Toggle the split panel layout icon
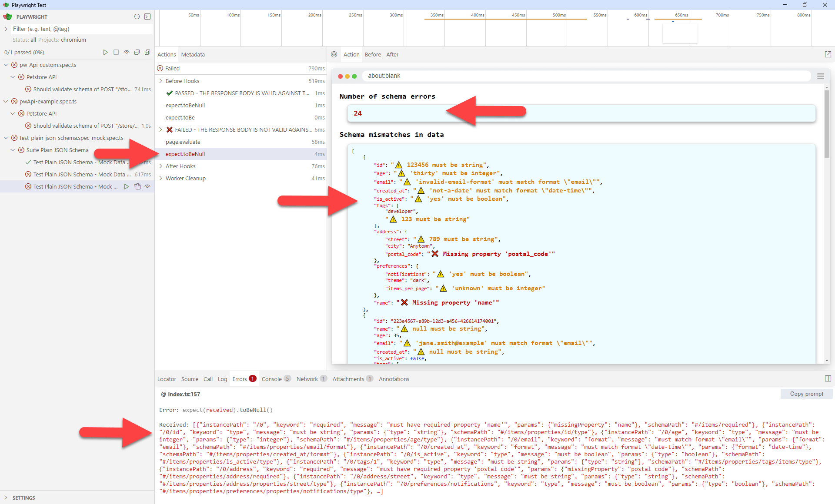Screen dimensions: 835x504 click(x=828, y=378)
